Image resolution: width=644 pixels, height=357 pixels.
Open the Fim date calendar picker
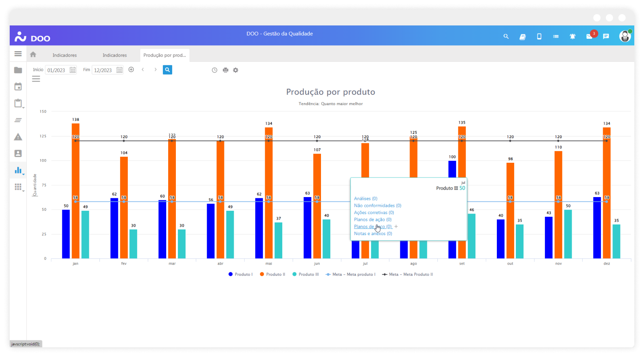pos(120,70)
